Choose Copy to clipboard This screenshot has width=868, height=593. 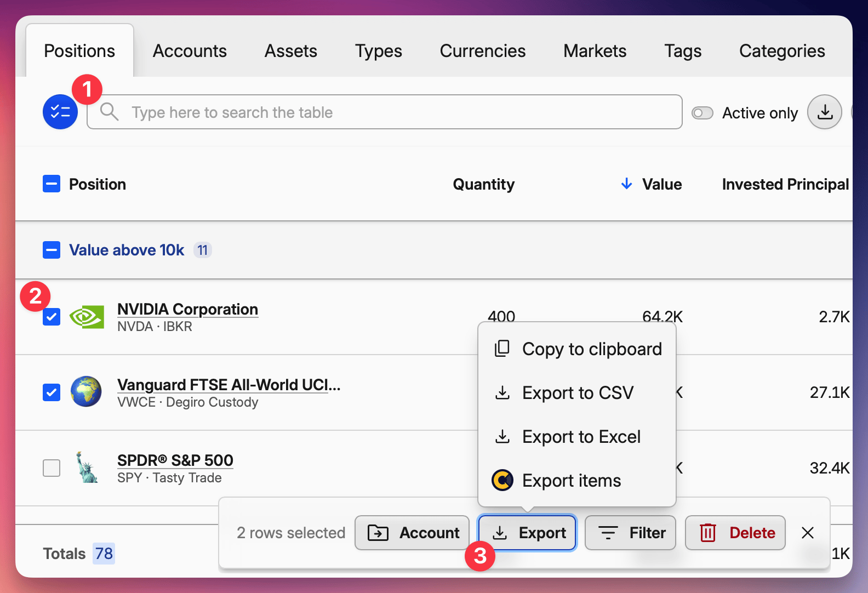(577, 349)
